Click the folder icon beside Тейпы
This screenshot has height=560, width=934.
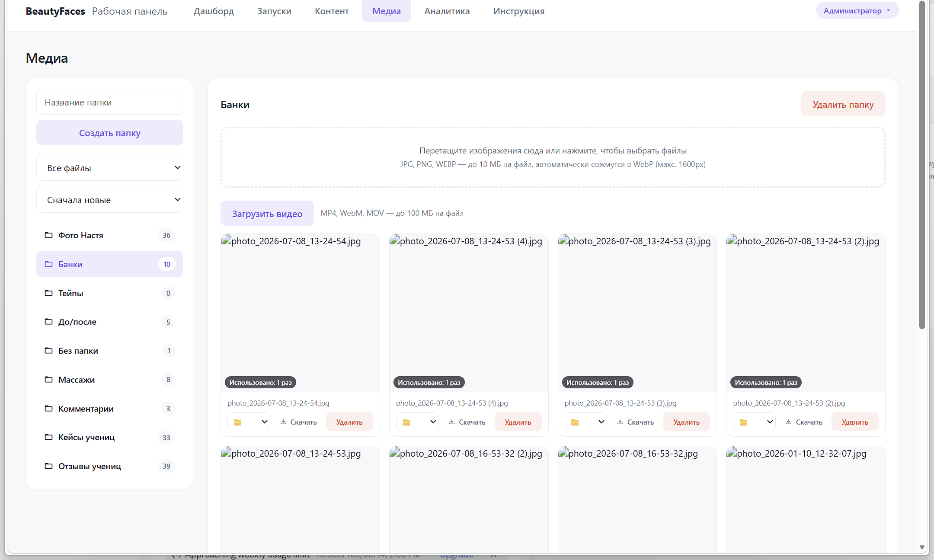pyautogui.click(x=48, y=293)
